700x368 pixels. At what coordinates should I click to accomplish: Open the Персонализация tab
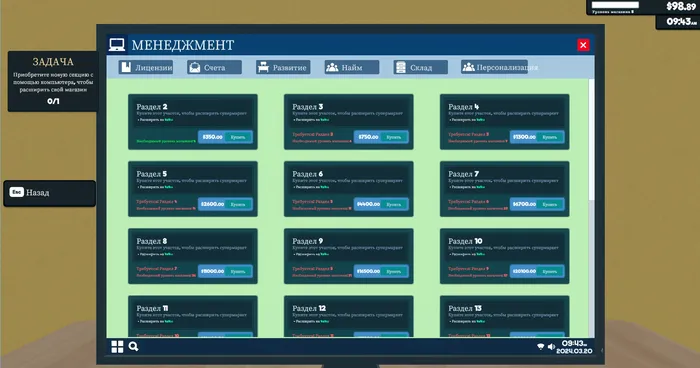[494, 67]
